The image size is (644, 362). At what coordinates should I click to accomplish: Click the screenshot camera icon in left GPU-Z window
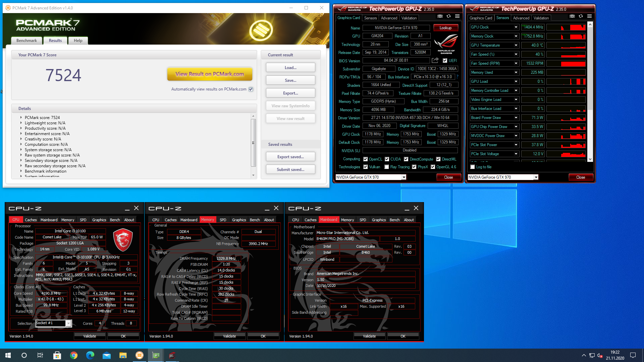pos(440,16)
